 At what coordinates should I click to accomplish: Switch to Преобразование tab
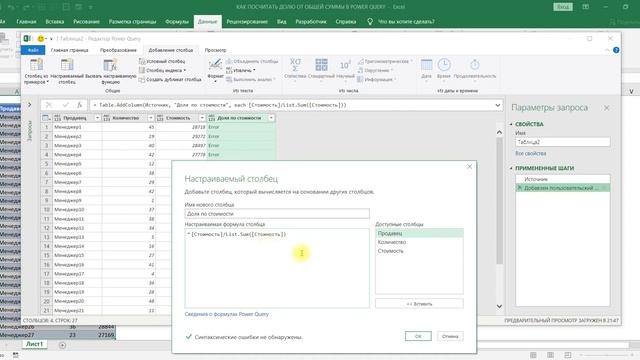(x=118, y=50)
